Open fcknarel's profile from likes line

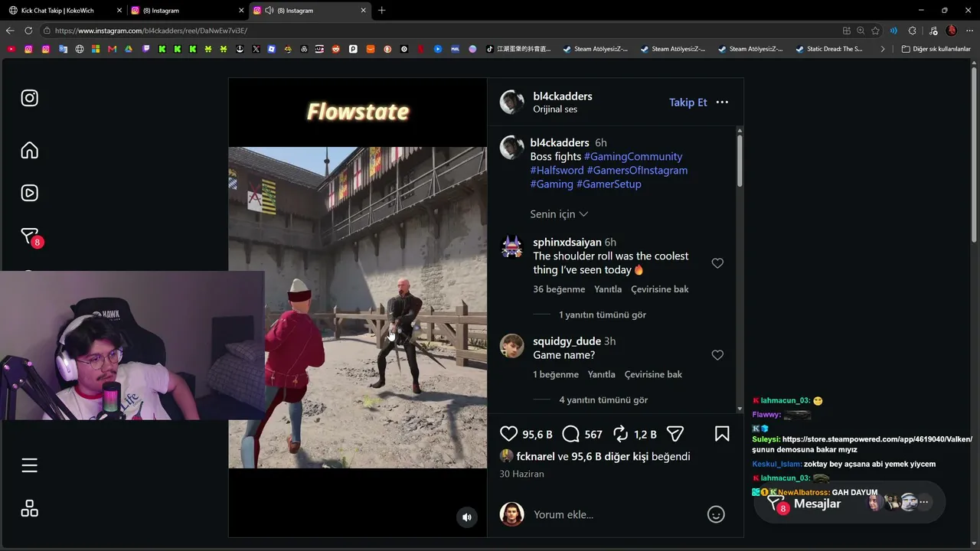pos(535,456)
